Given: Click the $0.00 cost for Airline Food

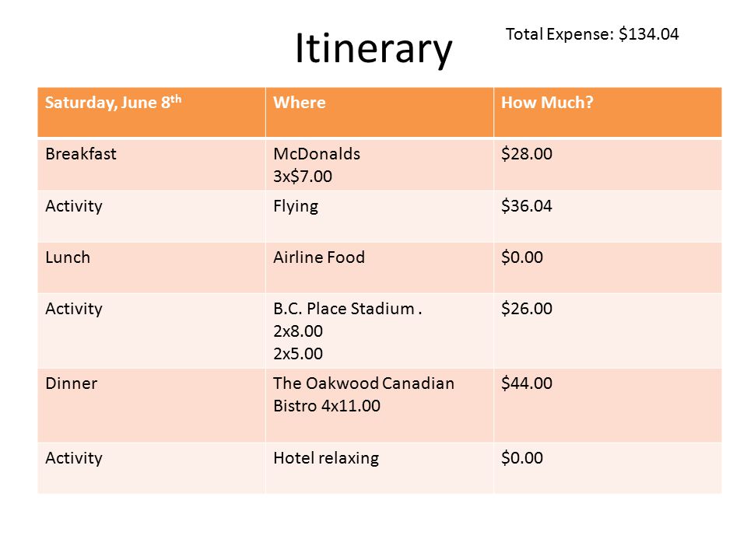Looking at the screenshot, I should pos(608,268).
